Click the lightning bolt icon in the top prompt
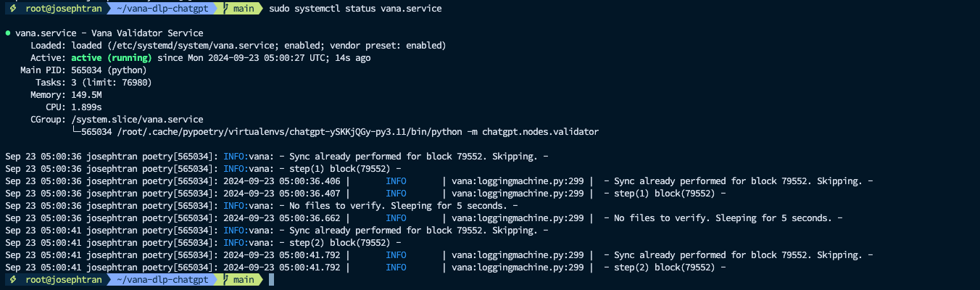 pyautogui.click(x=11, y=8)
